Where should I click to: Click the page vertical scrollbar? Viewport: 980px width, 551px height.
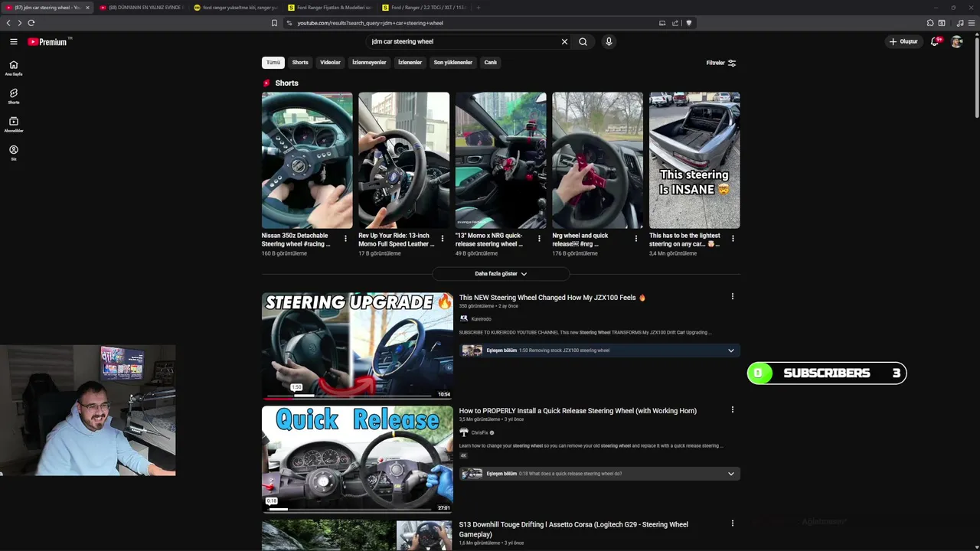pos(977,77)
